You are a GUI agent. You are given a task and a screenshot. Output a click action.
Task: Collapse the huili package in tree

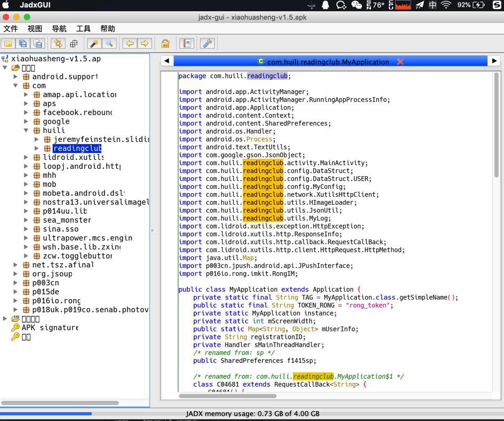pos(26,130)
